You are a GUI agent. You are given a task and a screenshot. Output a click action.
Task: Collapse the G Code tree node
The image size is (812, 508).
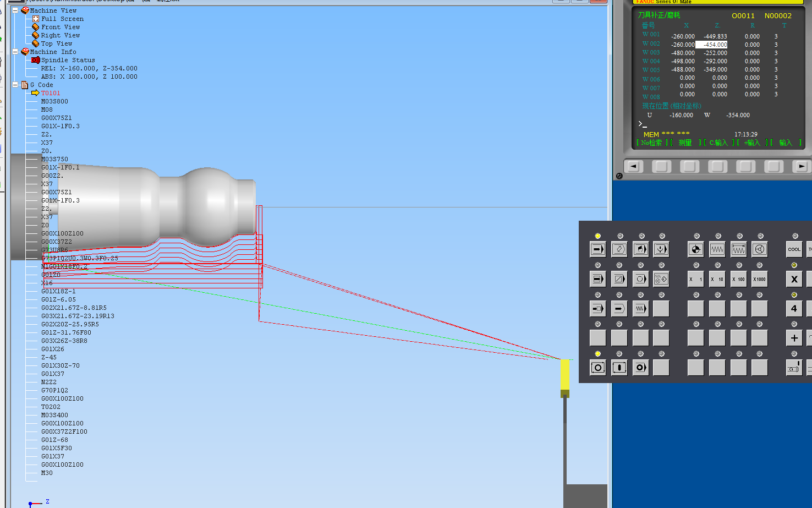[15, 85]
